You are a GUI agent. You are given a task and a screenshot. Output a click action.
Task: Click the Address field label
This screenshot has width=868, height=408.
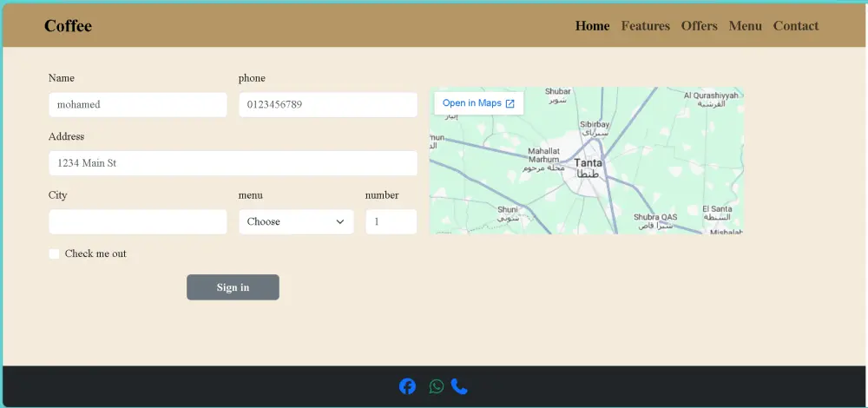[x=67, y=137]
